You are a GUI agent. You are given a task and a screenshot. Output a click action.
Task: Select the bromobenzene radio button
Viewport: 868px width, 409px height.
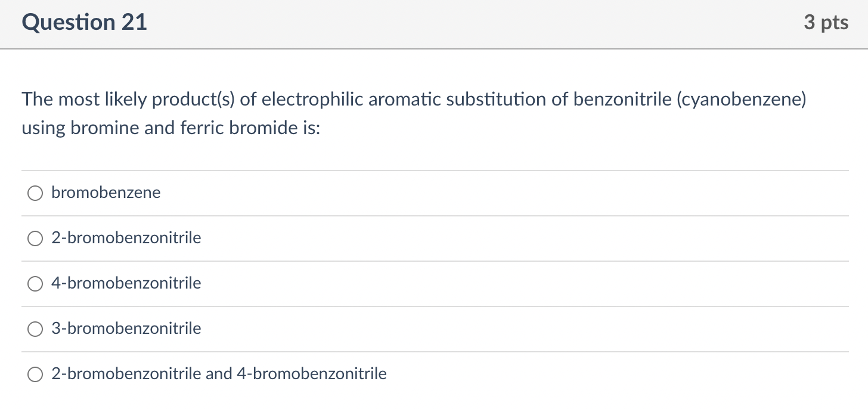(35, 193)
